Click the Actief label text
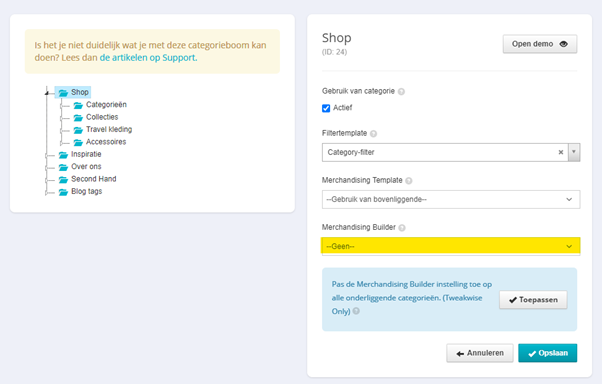602x384 pixels. 342,108
